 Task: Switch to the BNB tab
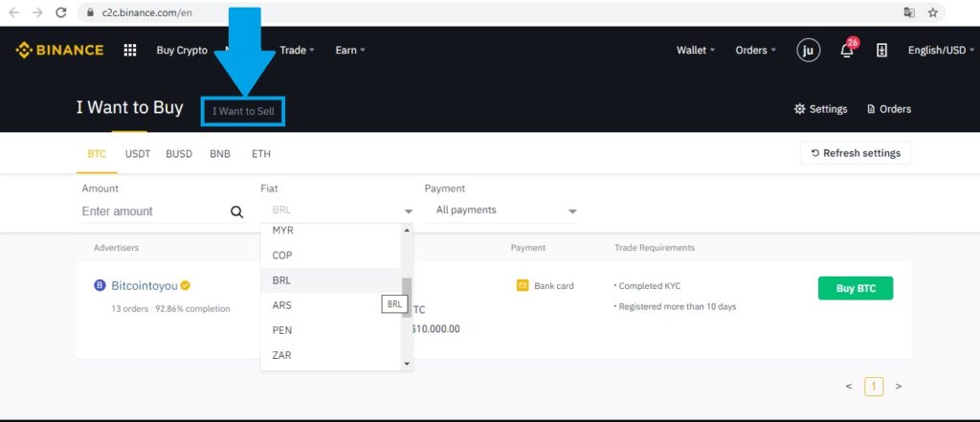tap(220, 154)
